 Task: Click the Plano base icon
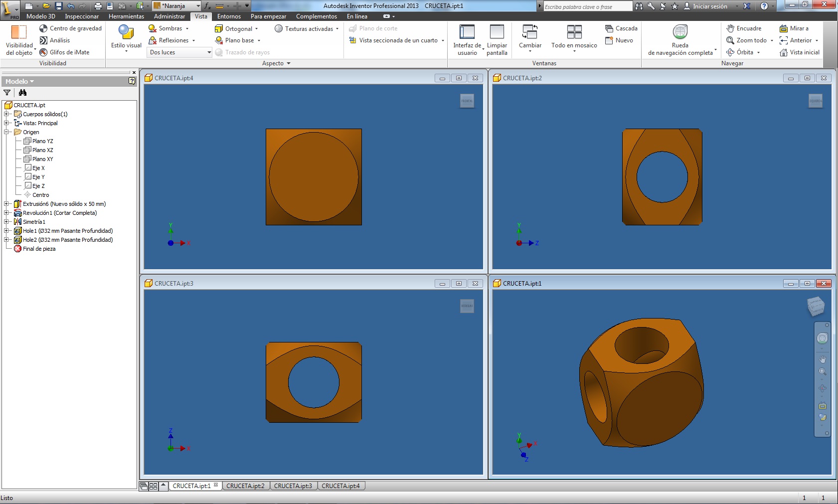(x=218, y=40)
